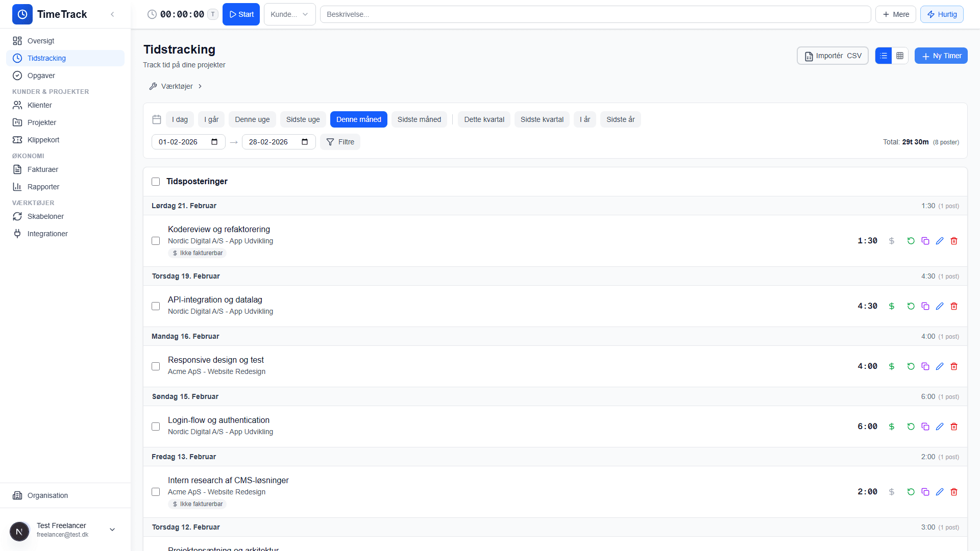The height and width of the screenshot is (551, 980).
Task: Check the Login-flow og authentication row
Action: click(156, 427)
